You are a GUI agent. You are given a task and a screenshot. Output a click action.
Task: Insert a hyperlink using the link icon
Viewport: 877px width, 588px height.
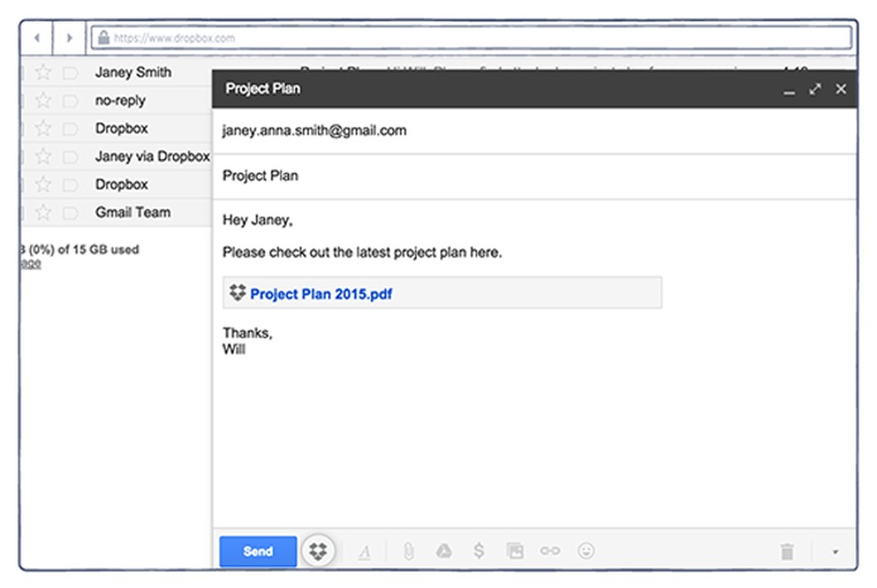point(550,551)
